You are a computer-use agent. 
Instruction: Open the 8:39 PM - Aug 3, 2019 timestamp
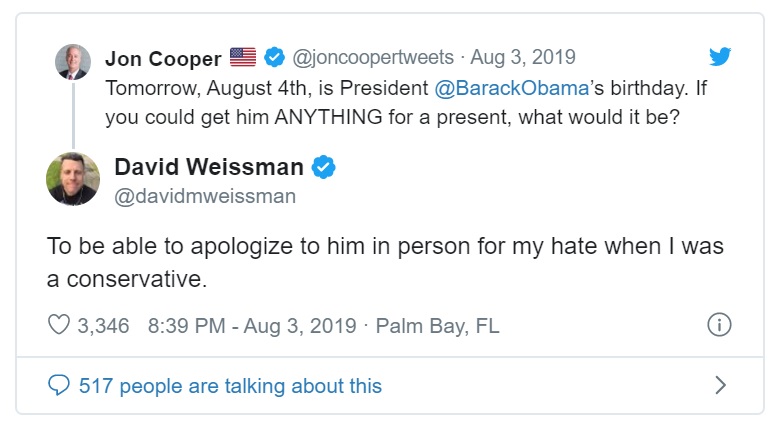pyautogui.click(x=251, y=326)
